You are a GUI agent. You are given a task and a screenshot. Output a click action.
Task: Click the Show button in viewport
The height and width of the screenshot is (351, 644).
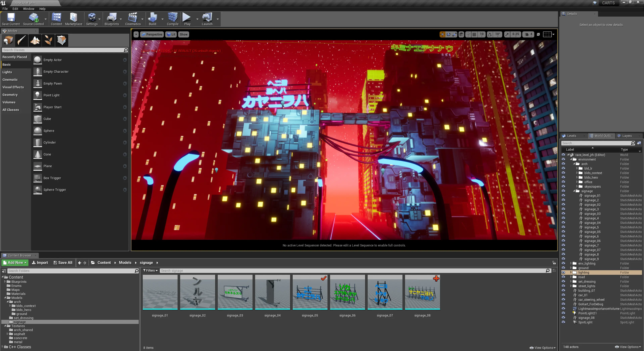point(183,35)
